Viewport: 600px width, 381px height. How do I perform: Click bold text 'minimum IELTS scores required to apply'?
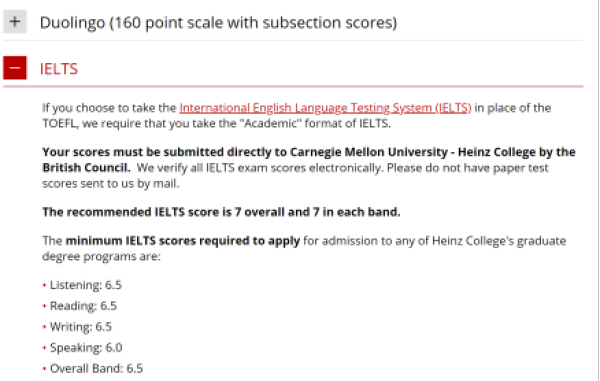183,241
